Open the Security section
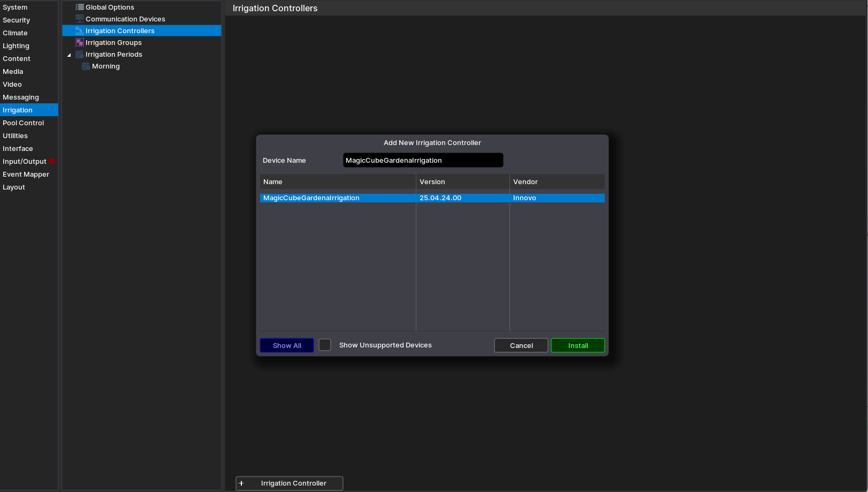Image resolution: width=868 pixels, height=492 pixels. click(x=29, y=20)
